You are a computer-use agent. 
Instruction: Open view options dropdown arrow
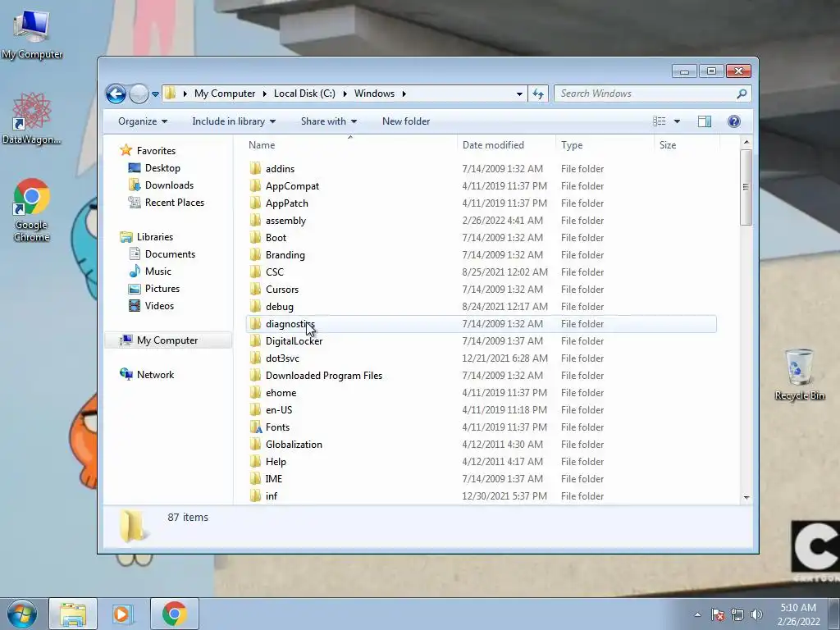[677, 121]
